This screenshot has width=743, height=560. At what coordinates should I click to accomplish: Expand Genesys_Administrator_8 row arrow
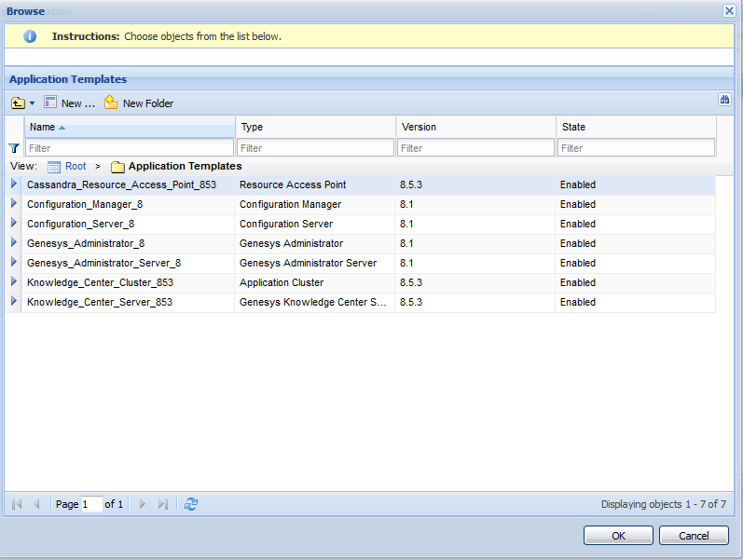pos(14,242)
